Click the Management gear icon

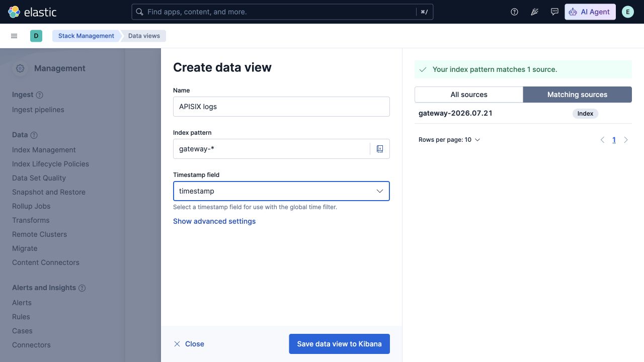[x=20, y=68]
